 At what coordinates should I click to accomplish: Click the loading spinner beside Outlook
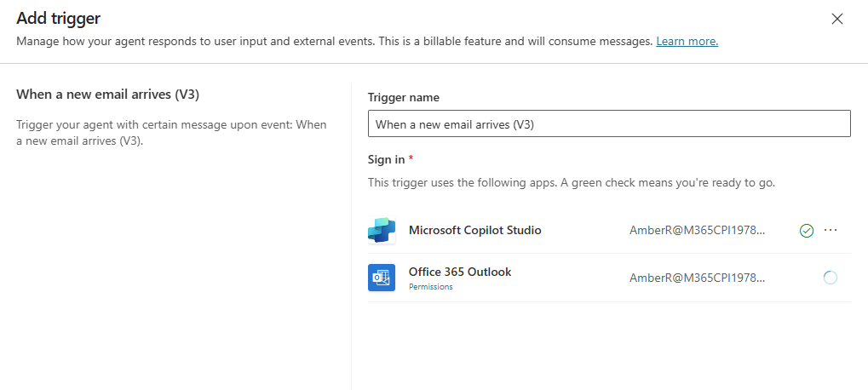pyautogui.click(x=831, y=278)
